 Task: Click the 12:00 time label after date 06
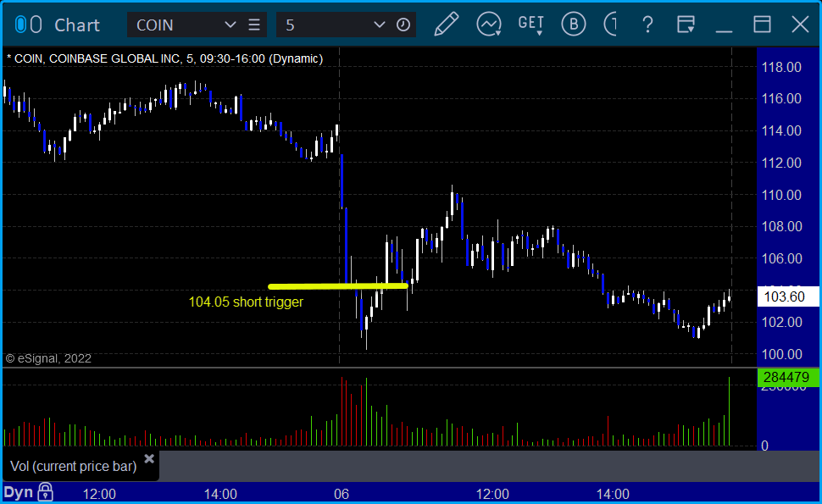tap(492, 494)
